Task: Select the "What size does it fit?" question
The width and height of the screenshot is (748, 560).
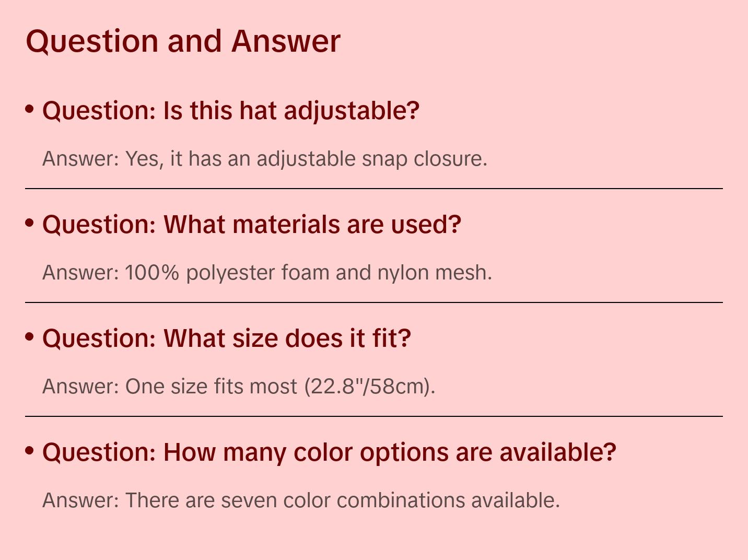Action: [227, 339]
